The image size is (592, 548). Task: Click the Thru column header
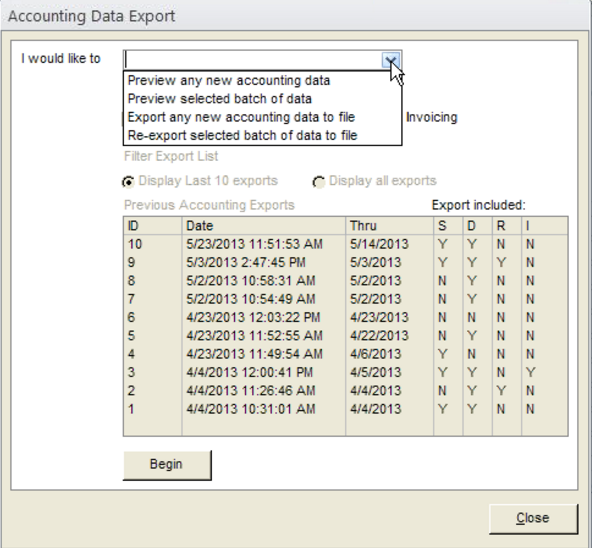[x=389, y=225]
